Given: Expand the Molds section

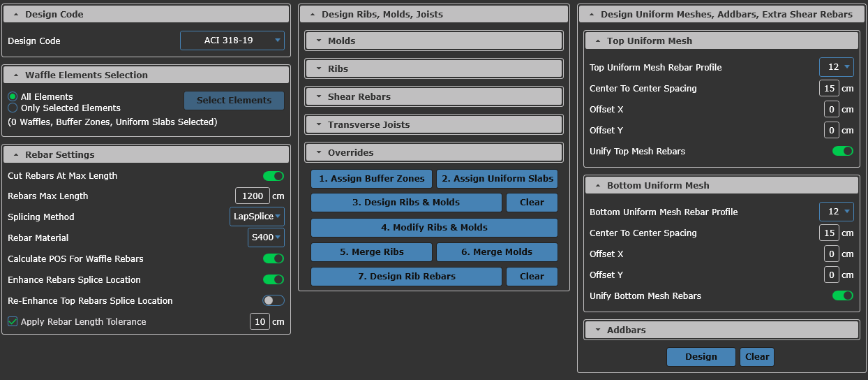Looking at the screenshot, I should pos(433,41).
